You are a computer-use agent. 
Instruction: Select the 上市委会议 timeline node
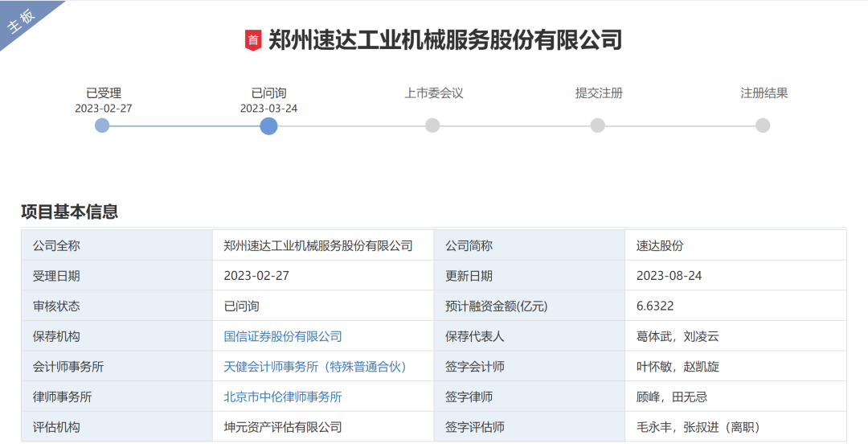tap(432, 125)
